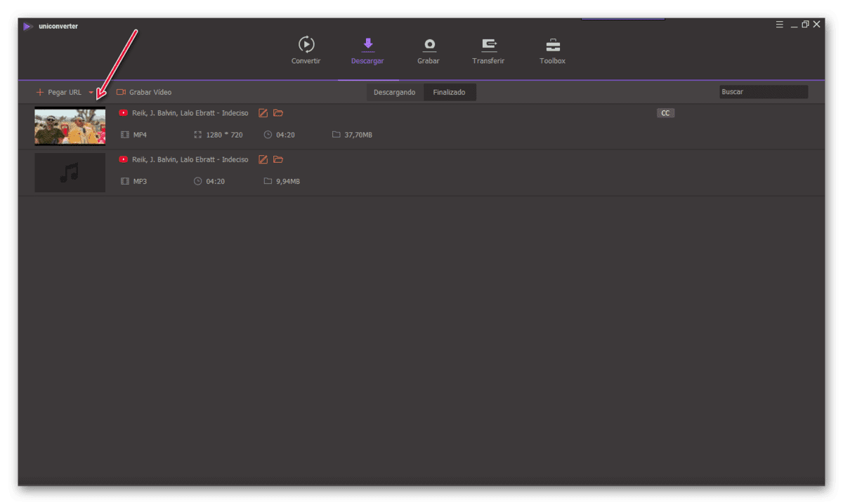The height and width of the screenshot is (504, 843).
Task: Switch to the Finalizado tab
Action: [x=449, y=92]
